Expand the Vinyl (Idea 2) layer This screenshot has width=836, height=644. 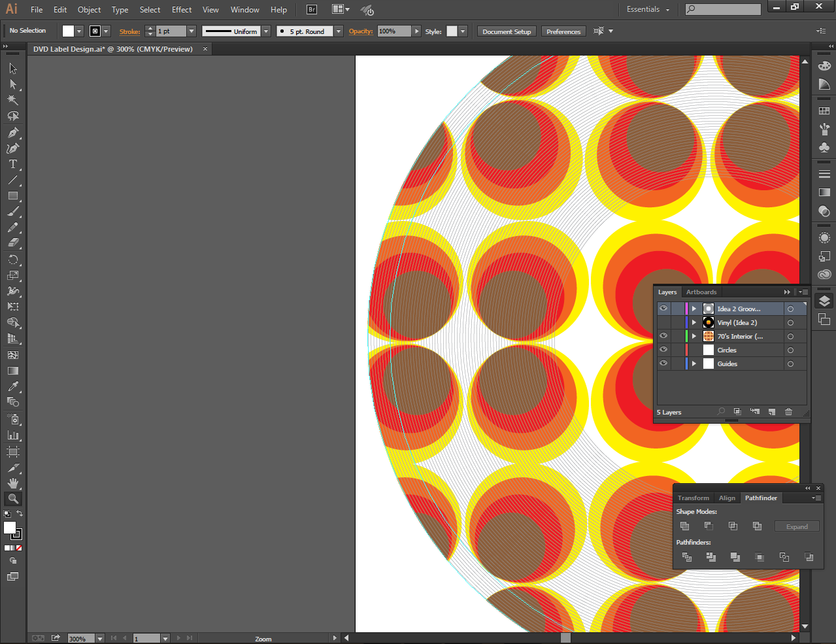tap(694, 322)
